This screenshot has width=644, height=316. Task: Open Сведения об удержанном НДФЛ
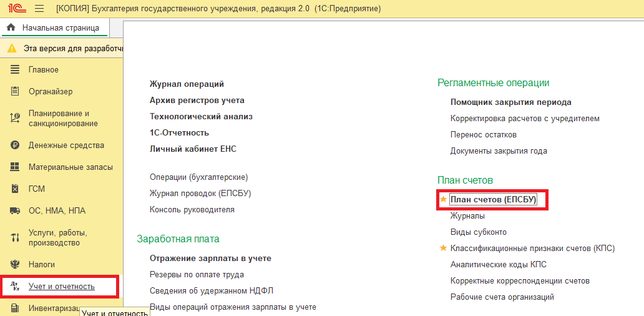tap(212, 290)
